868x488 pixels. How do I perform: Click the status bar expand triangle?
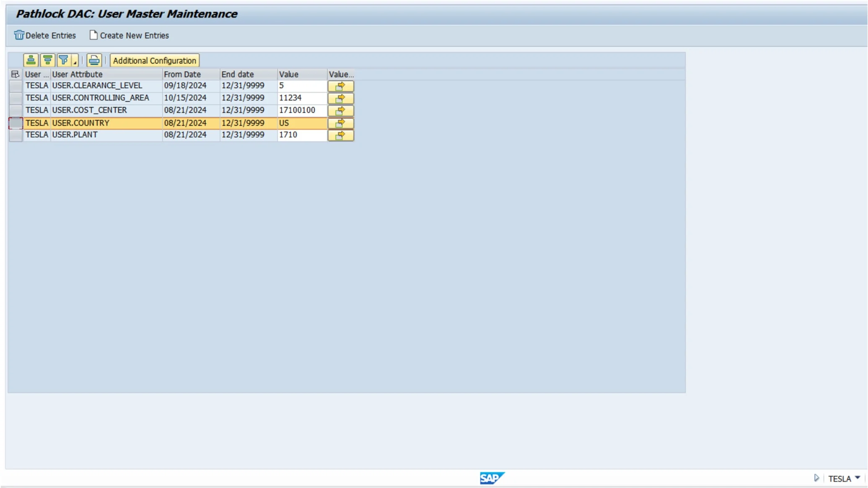click(816, 478)
